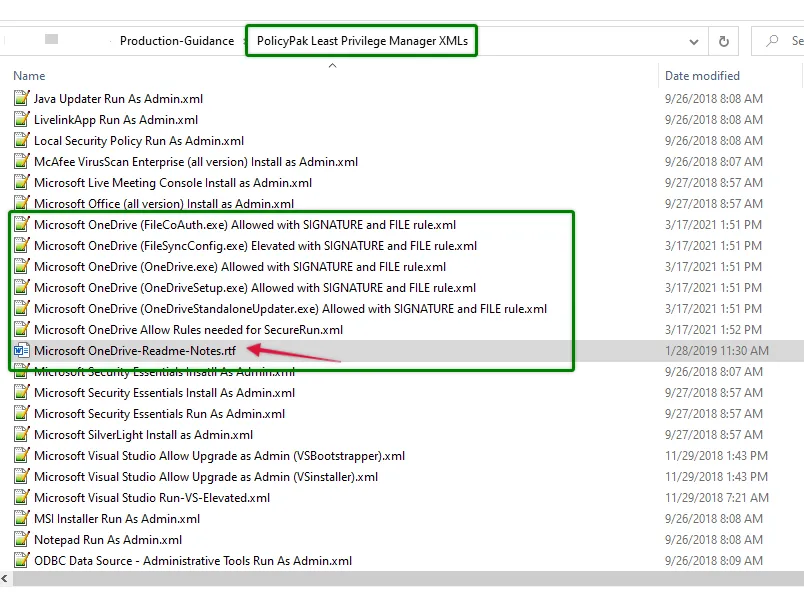Click the horizontal scrollbar at bottom
The height and width of the screenshot is (601, 804).
coord(400,578)
